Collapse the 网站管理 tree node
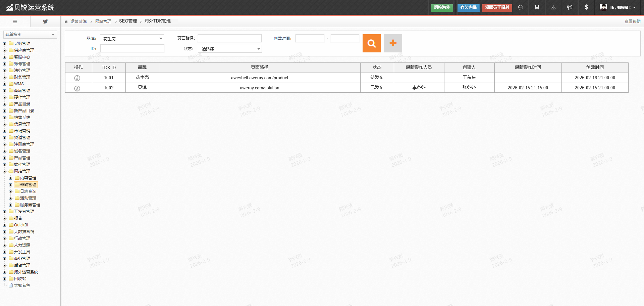644x306 pixels. 5,171
